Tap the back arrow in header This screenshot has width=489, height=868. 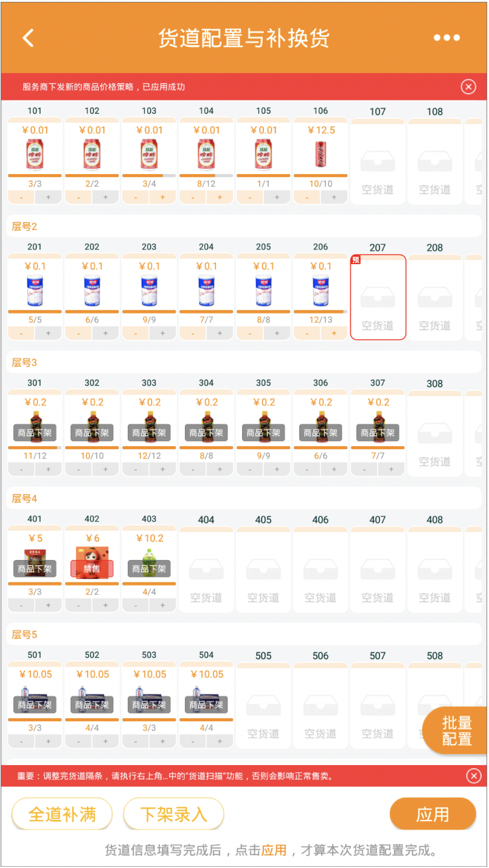28,38
